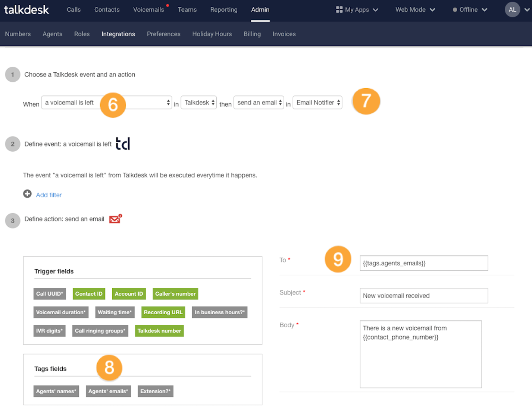Click the 'Define action: send an email' heading
Screen dimensions: 532x406
click(64, 219)
